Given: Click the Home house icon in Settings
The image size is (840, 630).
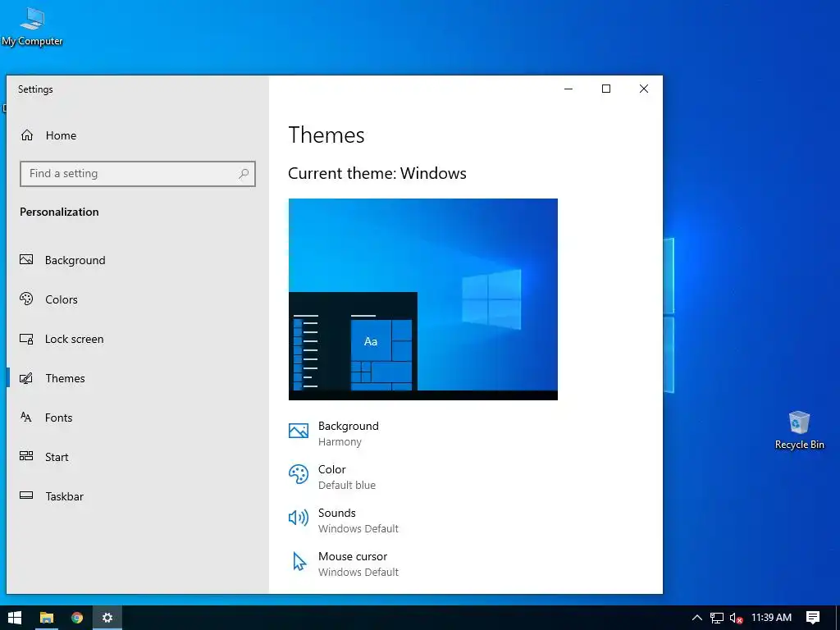Looking at the screenshot, I should (27, 135).
